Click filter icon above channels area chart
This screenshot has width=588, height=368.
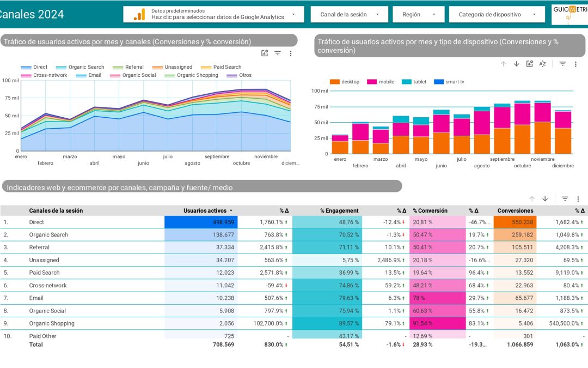[x=278, y=53]
